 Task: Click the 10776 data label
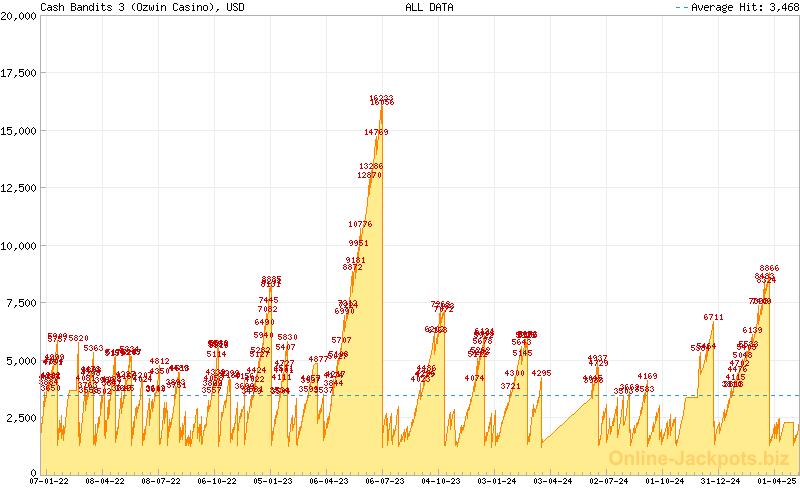[x=360, y=224]
